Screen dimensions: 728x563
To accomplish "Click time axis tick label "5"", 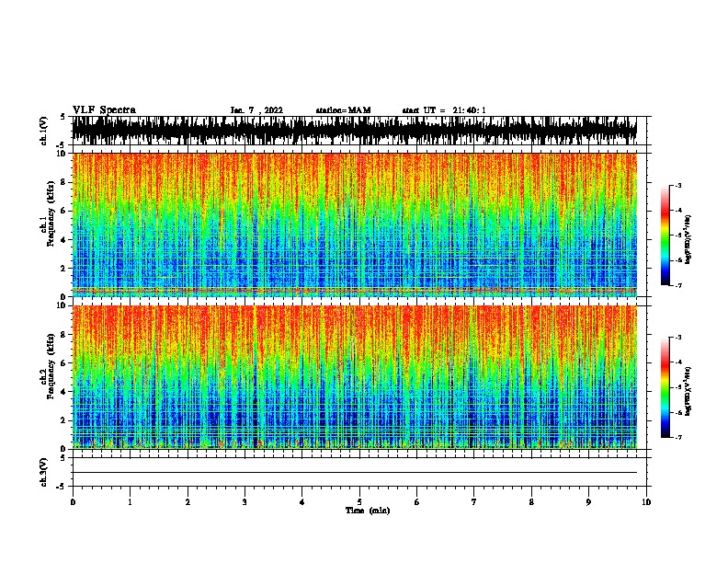I will tap(359, 502).
